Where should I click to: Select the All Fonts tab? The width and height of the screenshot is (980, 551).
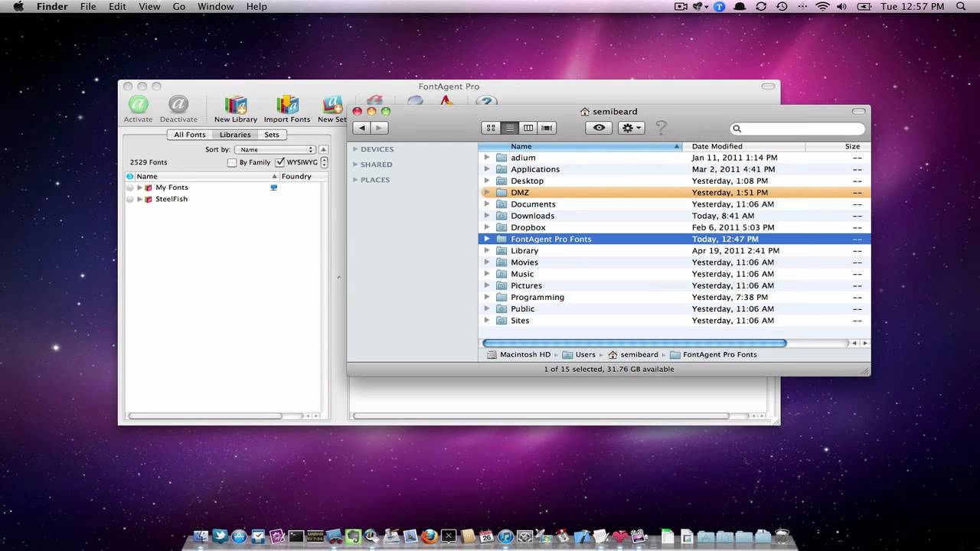(190, 135)
